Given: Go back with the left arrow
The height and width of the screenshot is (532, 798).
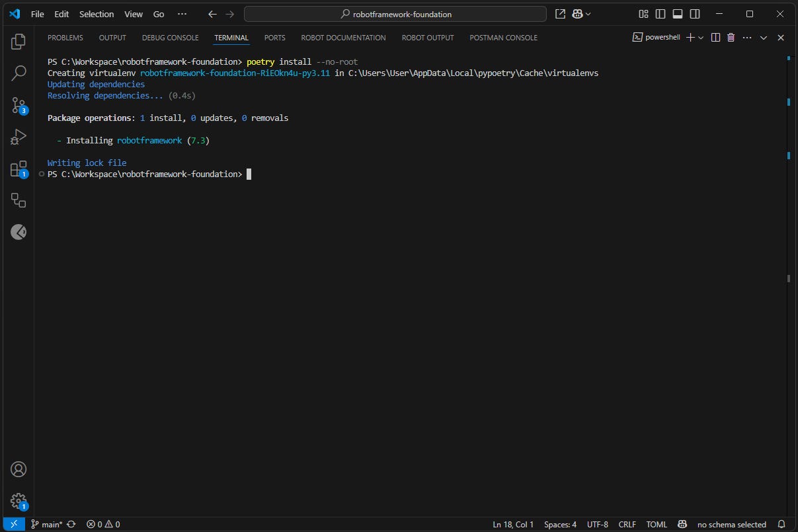Looking at the screenshot, I should point(212,14).
